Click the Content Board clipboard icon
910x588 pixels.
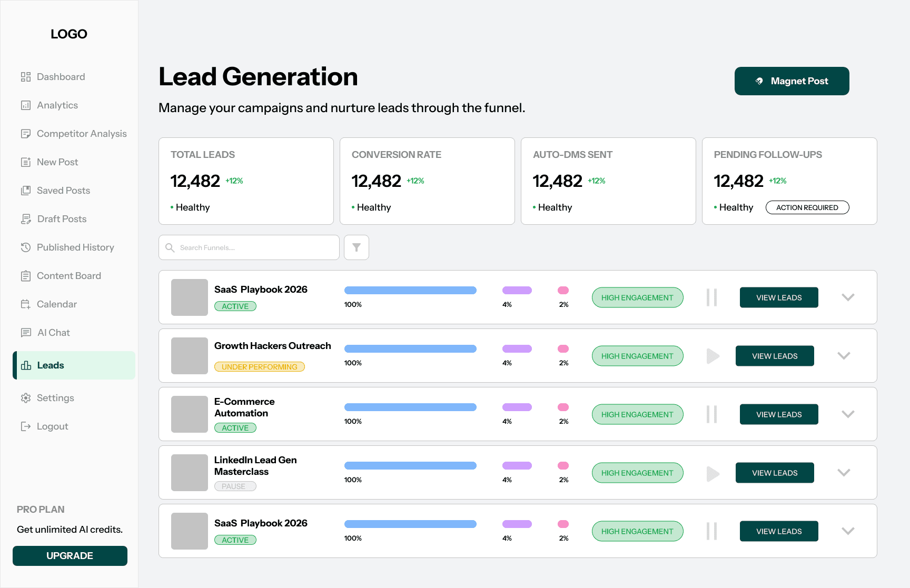[x=25, y=276]
